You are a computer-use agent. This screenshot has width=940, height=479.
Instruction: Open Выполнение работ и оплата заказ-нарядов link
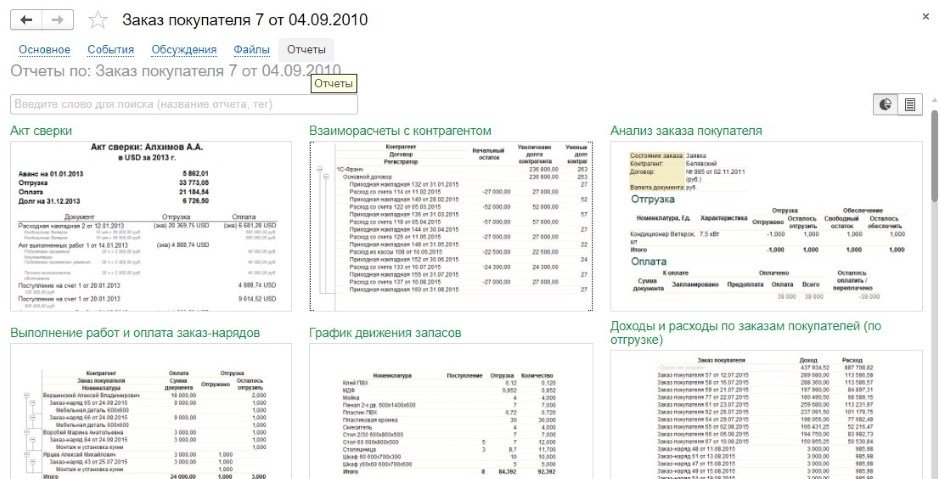(x=135, y=332)
